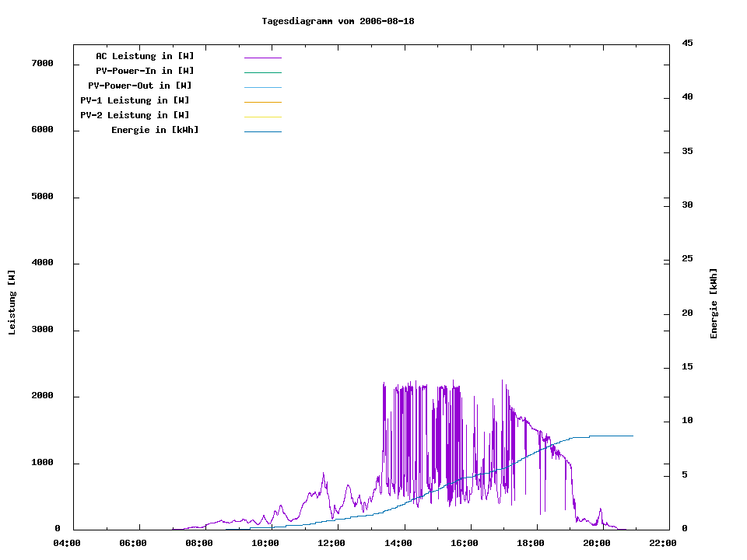Screen dimensions: 747x560
Task: Click the chart title Tagesdiagramm vom 2006-08-18
Action: tap(338, 21)
